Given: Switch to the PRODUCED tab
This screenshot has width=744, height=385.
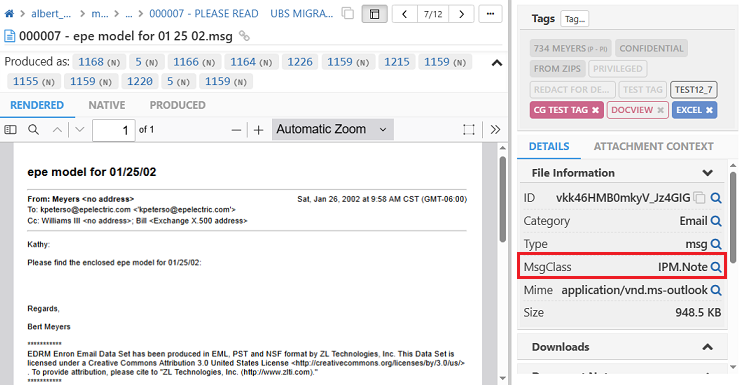Looking at the screenshot, I should coord(177,105).
